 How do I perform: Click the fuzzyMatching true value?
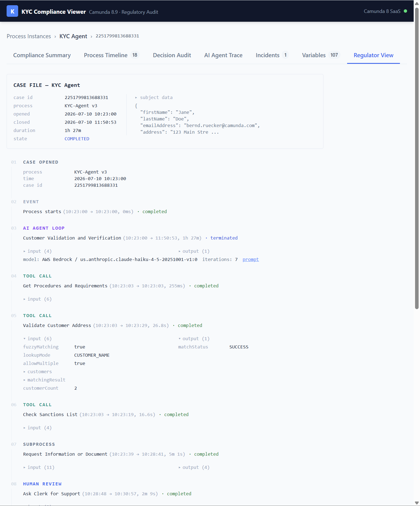click(80, 347)
